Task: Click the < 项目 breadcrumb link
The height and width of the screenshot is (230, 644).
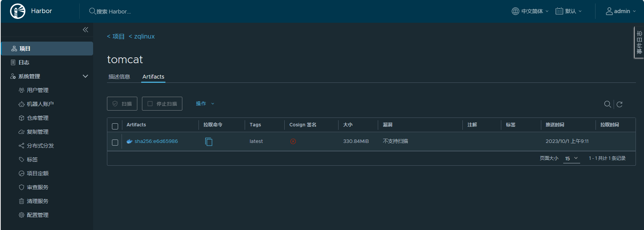Action: point(116,36)
